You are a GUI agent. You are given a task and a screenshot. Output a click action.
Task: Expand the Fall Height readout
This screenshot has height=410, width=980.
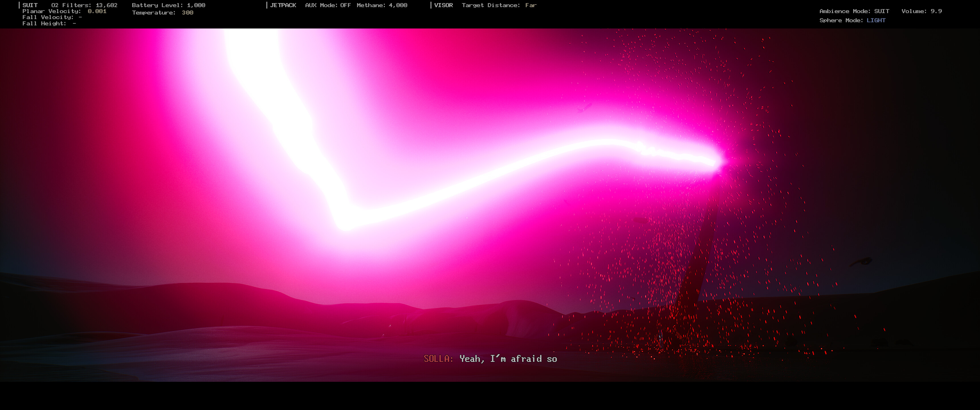(x=50, y=23)
